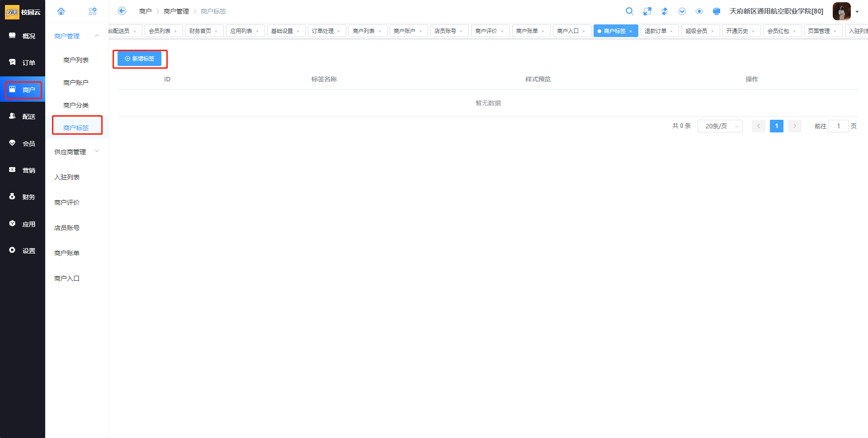Go to 订单 orders in the left navigation
This screenshot has width=868, height=438.
point(23,62)
